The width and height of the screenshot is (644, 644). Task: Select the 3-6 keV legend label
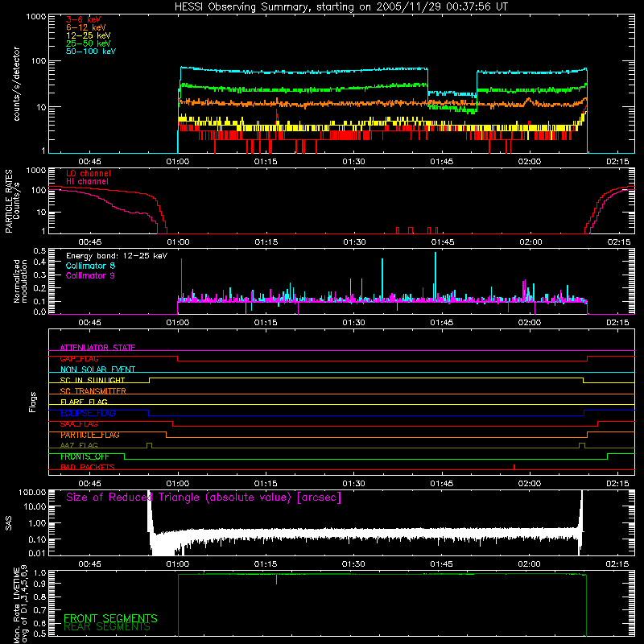[84, 19]
